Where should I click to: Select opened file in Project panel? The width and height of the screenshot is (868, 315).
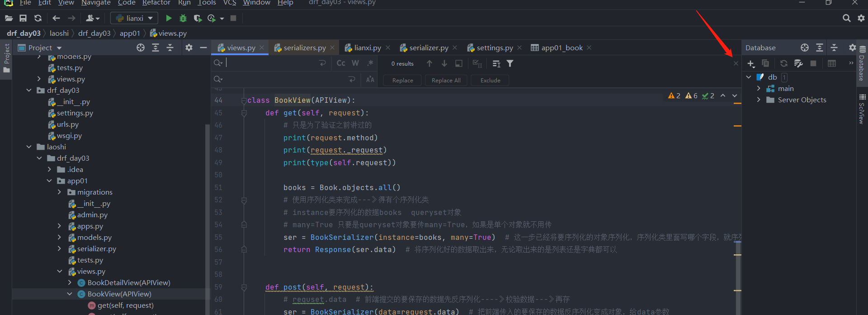(x=141, y=48)
